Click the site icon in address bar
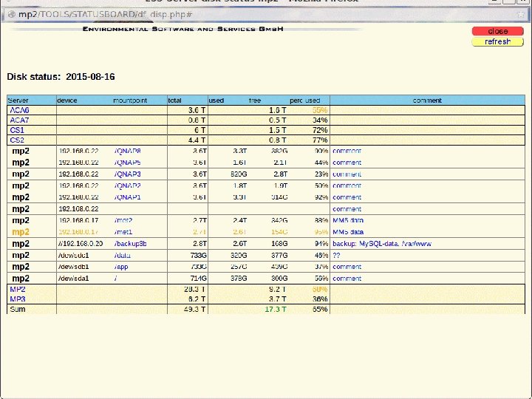The image size is (532, 399). pyautogui.click(x=12, y=15)
